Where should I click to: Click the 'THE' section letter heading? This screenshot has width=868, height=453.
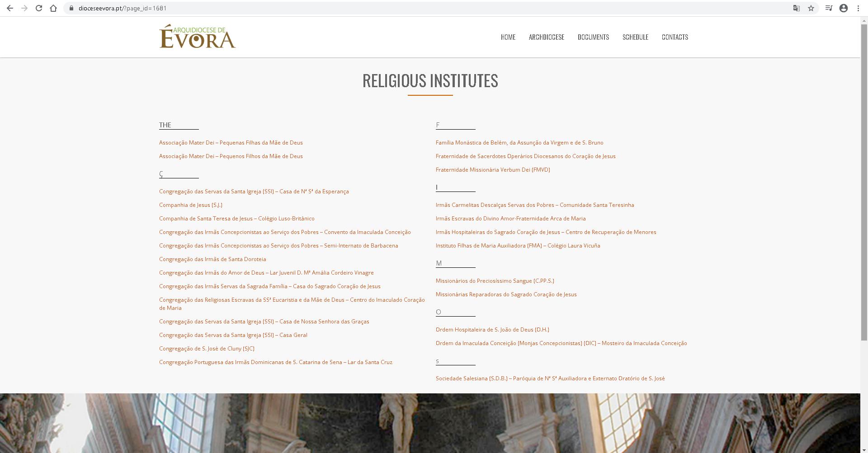coord(165,125)
